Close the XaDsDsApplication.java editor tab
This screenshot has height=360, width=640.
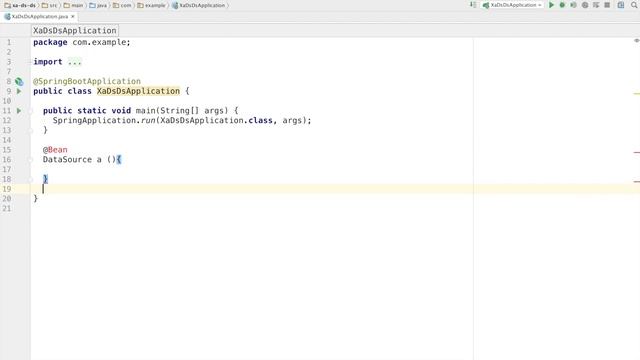73,16
